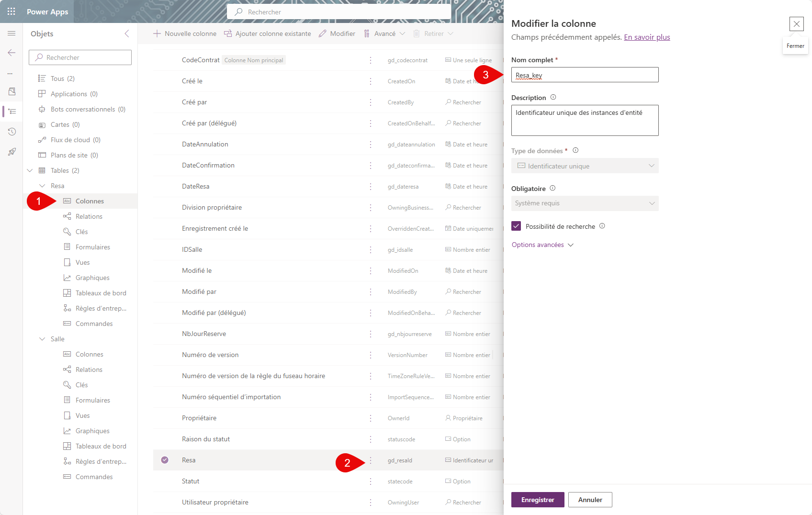Screen dimensions: 812x515
Task: Open Tableaux de bord under Resa
Action: [x=101, y=293]
